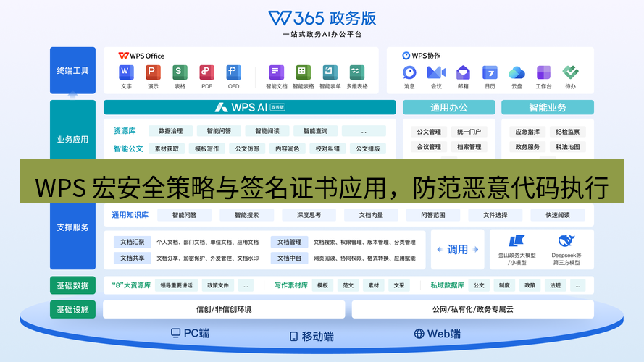Click the 应急指挥 chip
Viewport: 644px width, 362px height.
pos(527,132)
